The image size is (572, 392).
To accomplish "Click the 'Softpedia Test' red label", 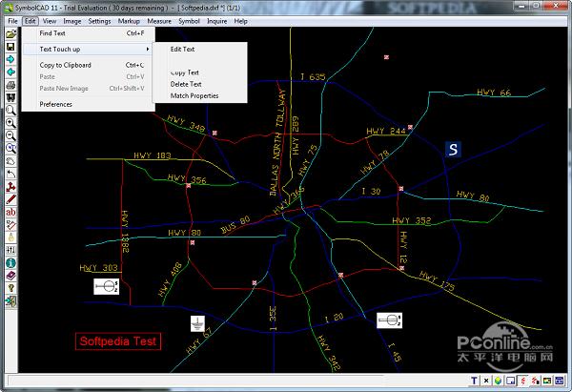I will (x=118, y=341).
